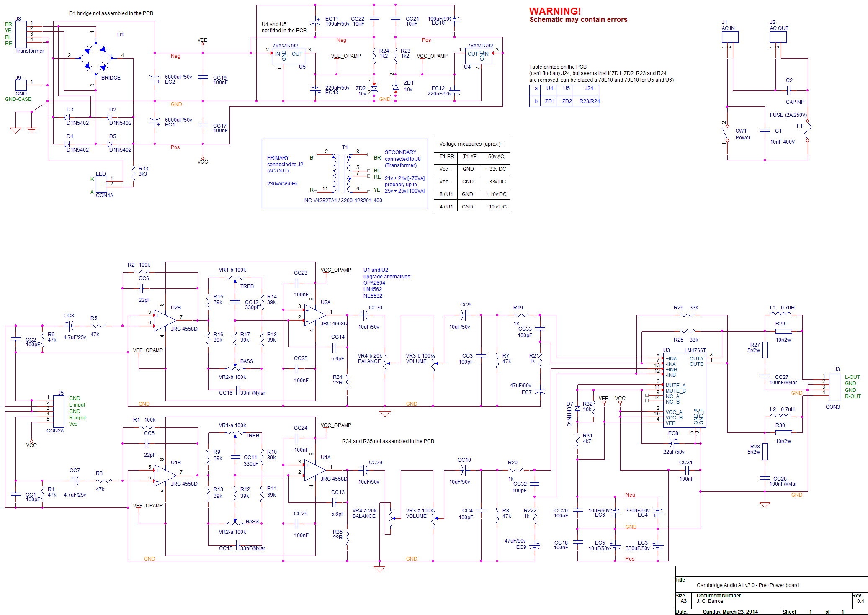This screenshot has height=615, width=868.
Task: Click the "- 10 v DC" table cell
Action: (x=496, y=206)
